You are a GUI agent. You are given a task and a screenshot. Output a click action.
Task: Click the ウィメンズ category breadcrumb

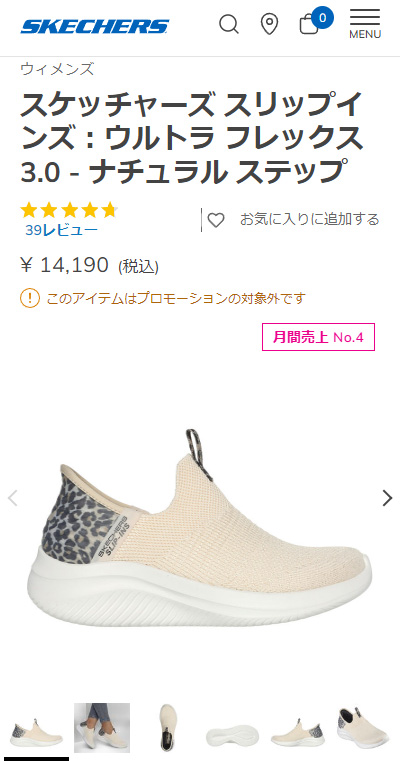click(x=57, y=69)
